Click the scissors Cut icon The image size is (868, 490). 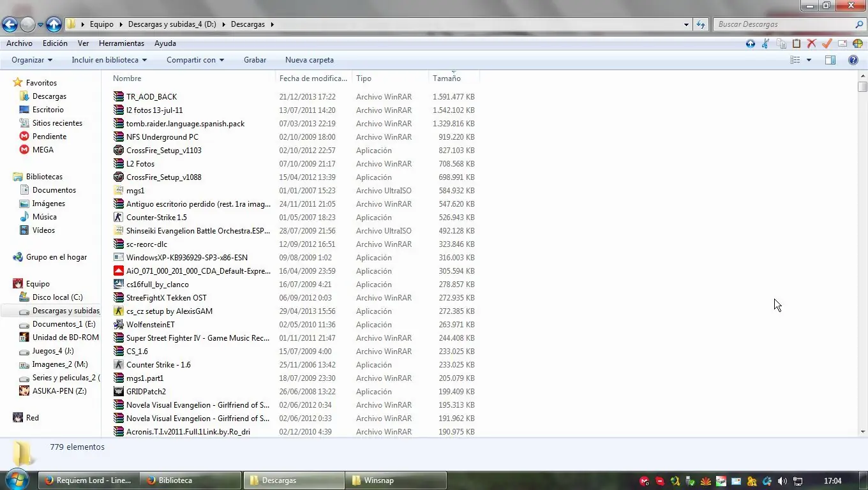click(x=765, y=43)
